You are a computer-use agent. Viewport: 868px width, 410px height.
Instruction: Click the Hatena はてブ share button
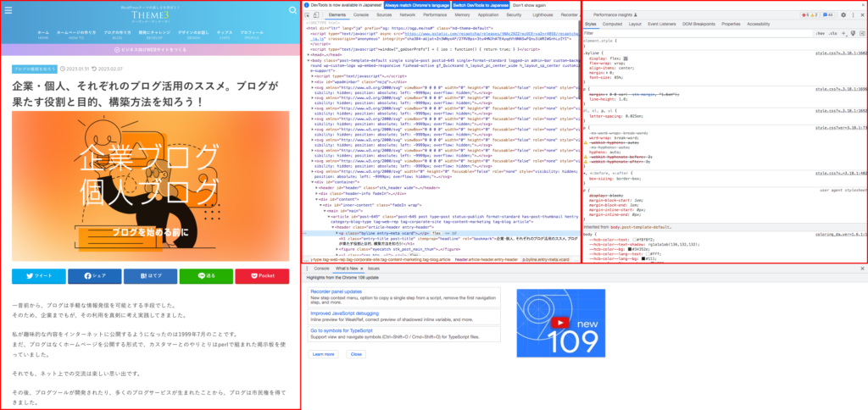pos(151,276)
